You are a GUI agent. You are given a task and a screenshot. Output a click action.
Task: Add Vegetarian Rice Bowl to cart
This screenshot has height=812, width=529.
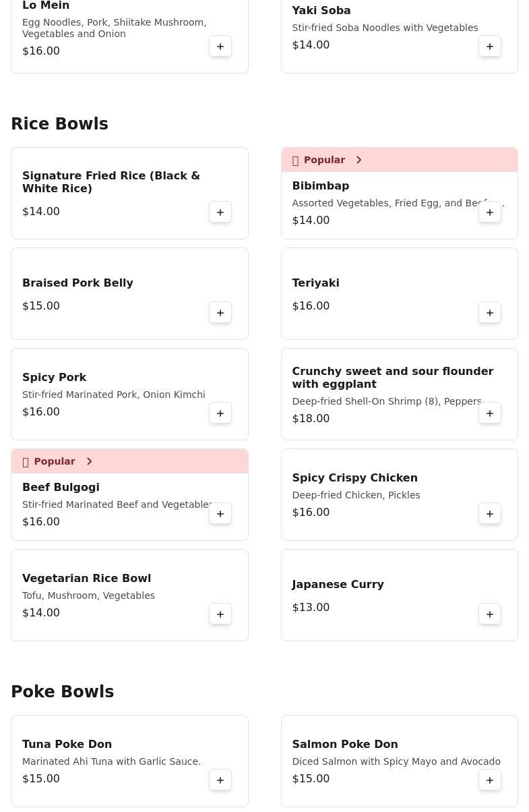pos(220,614)
